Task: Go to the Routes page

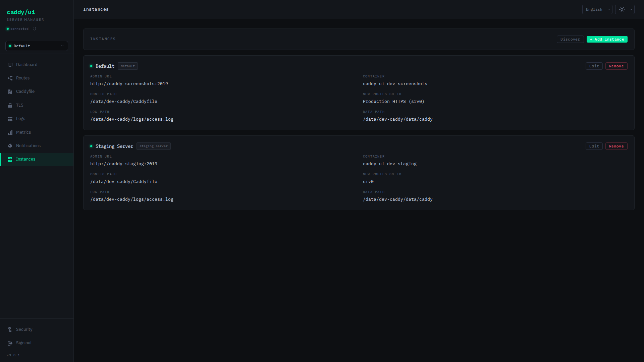Action: 37,78
